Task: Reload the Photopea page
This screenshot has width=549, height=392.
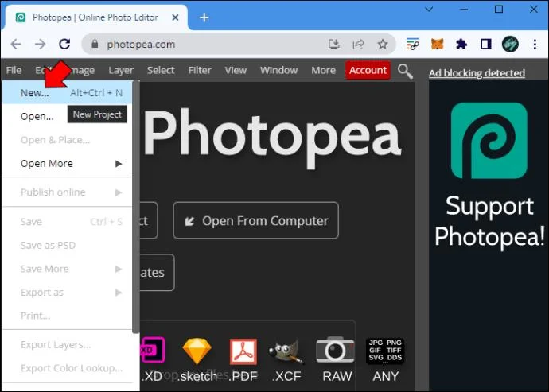Action: tap(64, 44)
